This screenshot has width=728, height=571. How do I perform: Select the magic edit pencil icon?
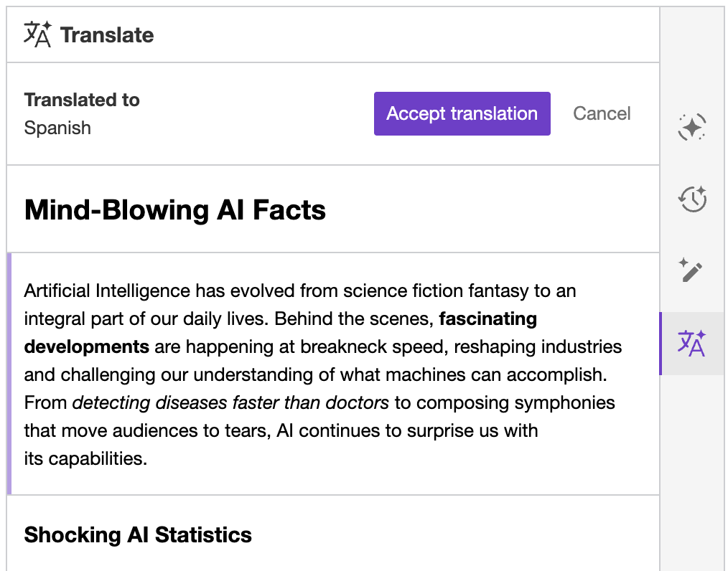point(691,271)
